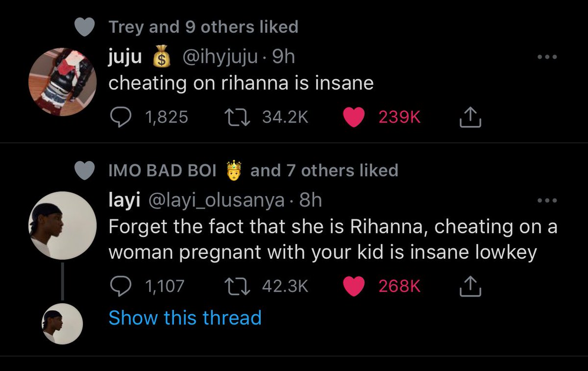The width and height of the screenshot is (588, 371).
Task: Open juju's profile picture
Action: coord(62,81)
